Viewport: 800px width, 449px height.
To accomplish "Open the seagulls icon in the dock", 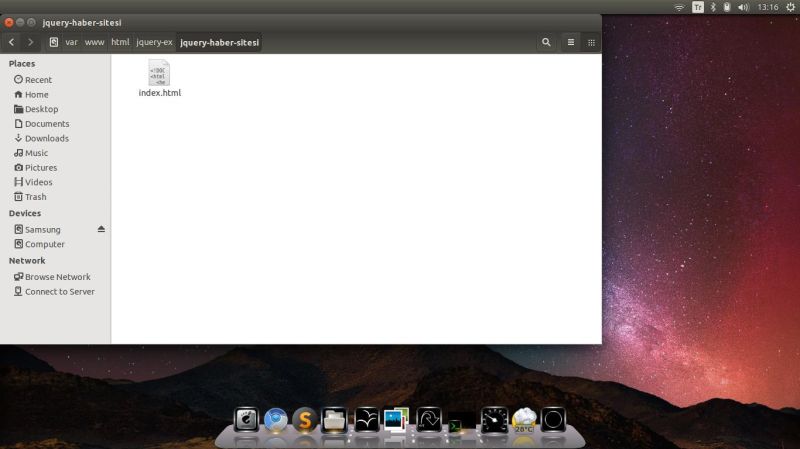I will (367, 420).
